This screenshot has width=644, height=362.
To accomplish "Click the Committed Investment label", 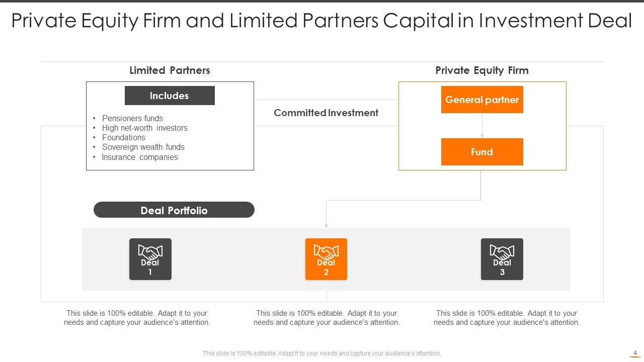I will point(326,113).
